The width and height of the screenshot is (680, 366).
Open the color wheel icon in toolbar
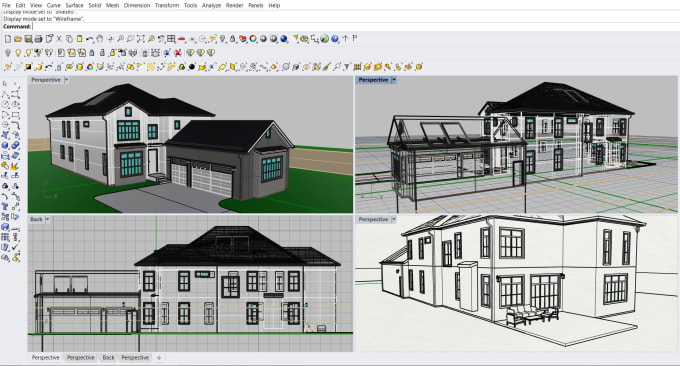(253, 39)
